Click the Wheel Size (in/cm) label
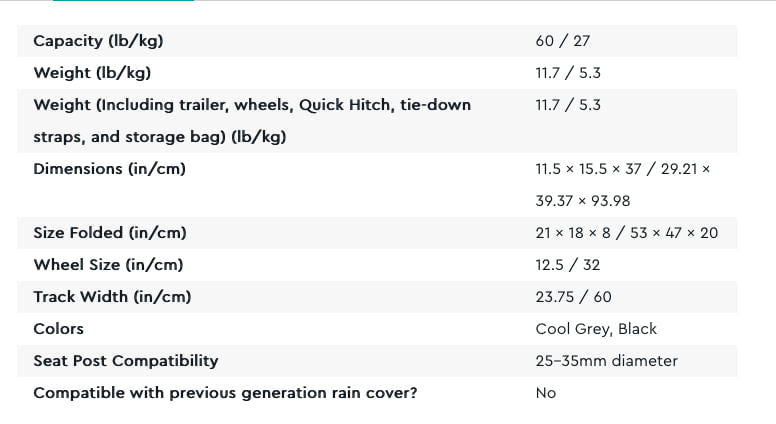The width and height of the screenshot is (776, 424). point(108,265)
